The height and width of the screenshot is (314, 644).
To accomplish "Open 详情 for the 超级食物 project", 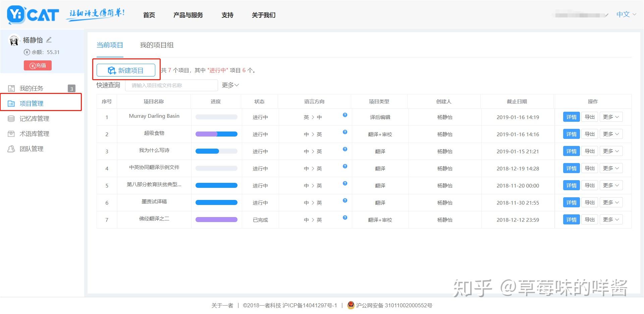I will point(571,134).
